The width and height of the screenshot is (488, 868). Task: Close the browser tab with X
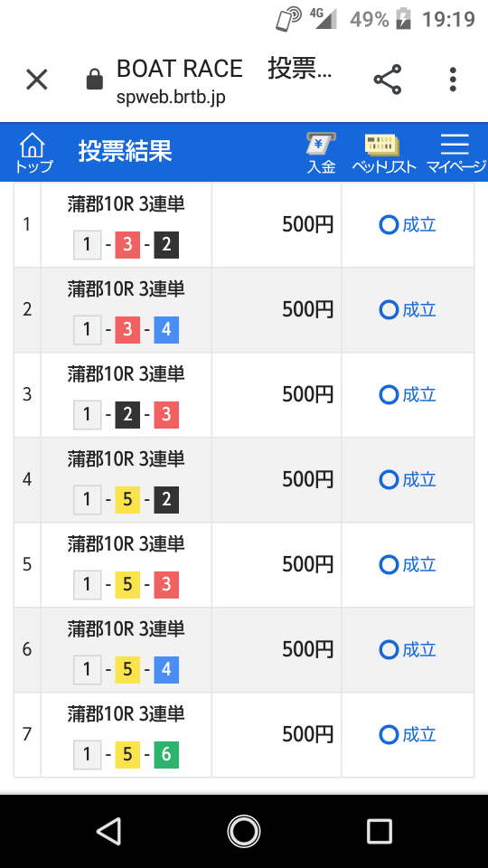coord(37,80)
